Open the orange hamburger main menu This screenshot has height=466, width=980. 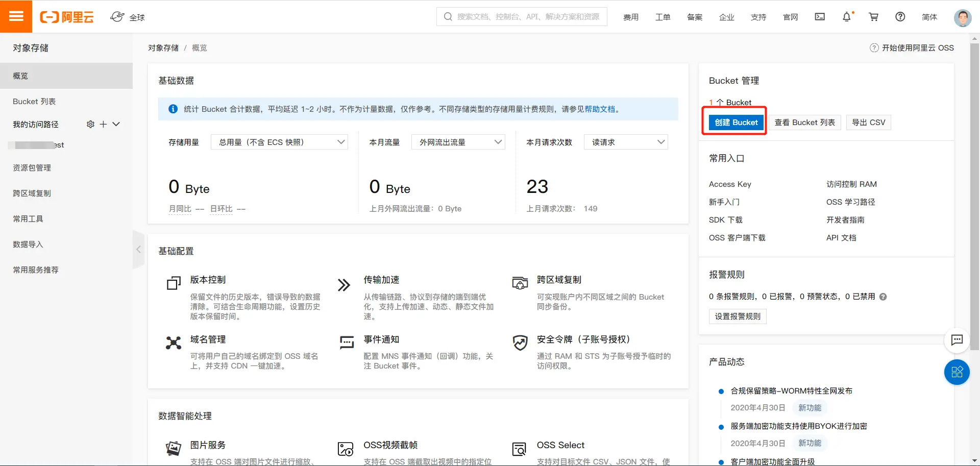point(16,16)
